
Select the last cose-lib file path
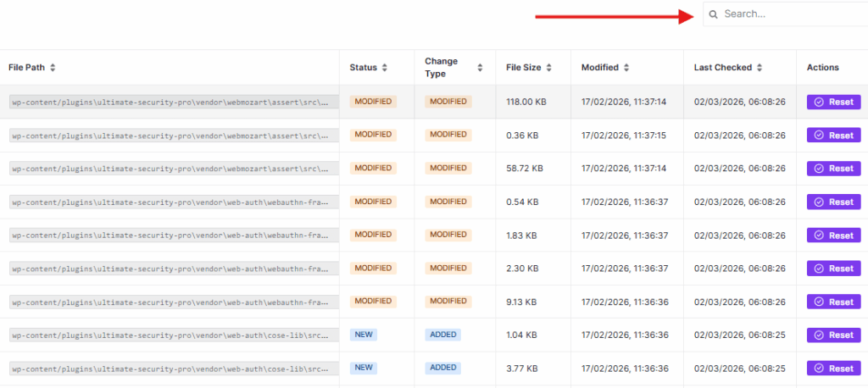tap(174, 369)
